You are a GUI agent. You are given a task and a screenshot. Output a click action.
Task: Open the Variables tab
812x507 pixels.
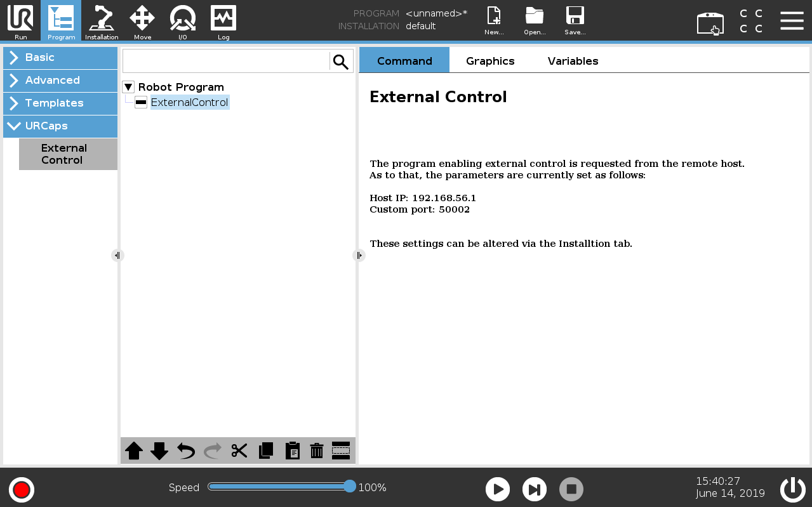572,60
